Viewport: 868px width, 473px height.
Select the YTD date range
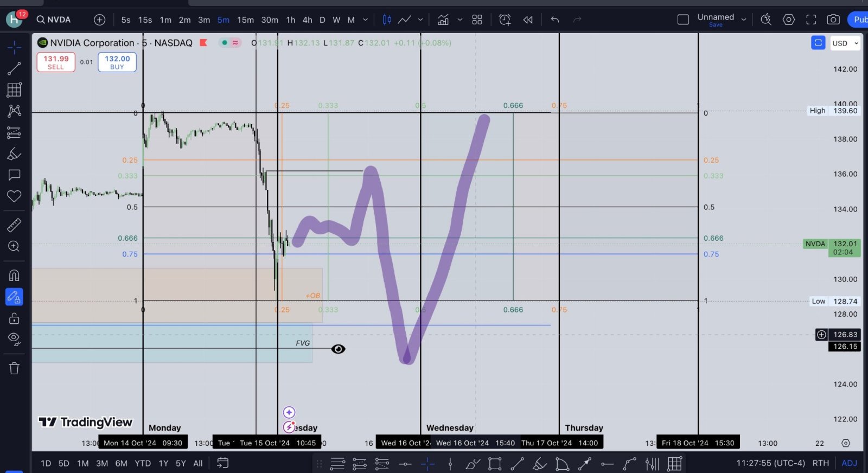(143, 463)
